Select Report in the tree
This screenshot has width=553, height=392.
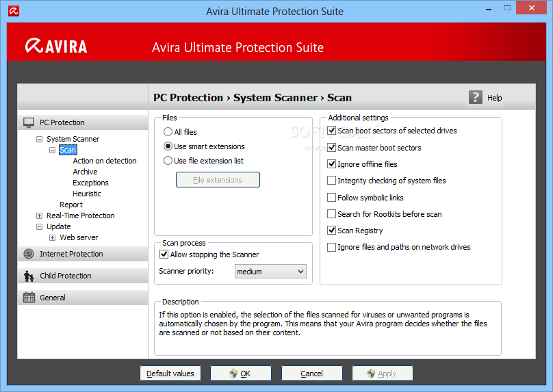[71, 205]
